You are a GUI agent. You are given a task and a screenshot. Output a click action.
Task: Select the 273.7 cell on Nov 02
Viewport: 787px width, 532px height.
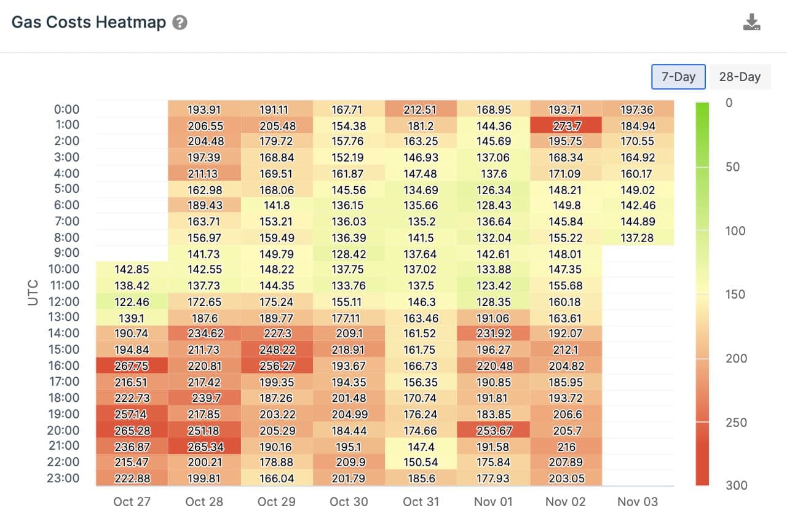click(566, 125)
